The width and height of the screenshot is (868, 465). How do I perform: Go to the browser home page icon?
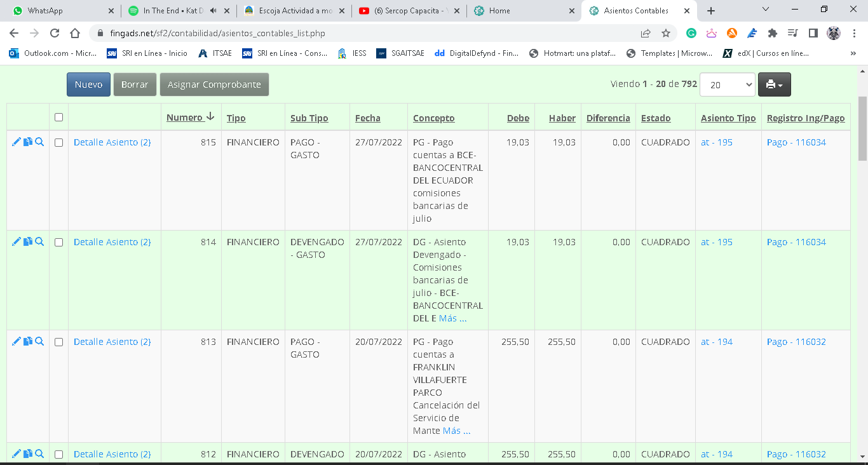pos(75,33)
